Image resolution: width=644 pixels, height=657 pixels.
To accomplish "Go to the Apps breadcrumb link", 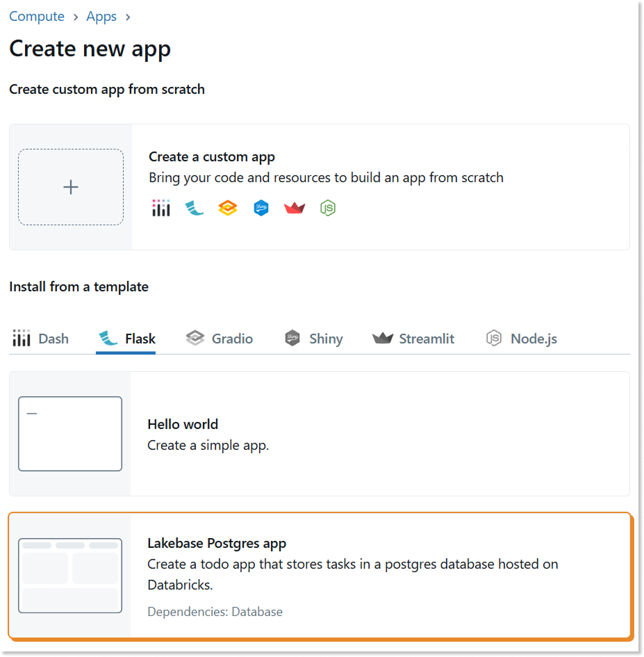I will coord(101,17).
